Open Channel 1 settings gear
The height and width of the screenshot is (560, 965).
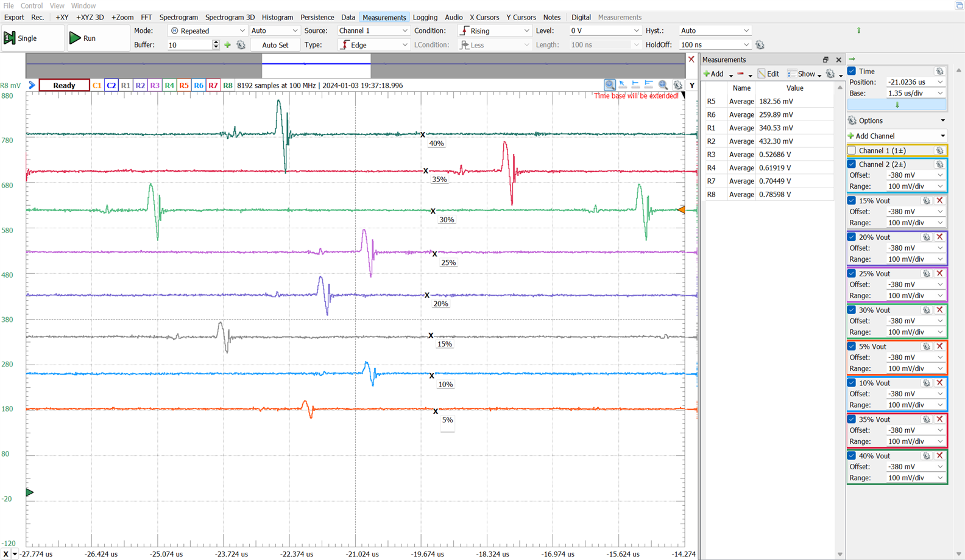point(939,150)
